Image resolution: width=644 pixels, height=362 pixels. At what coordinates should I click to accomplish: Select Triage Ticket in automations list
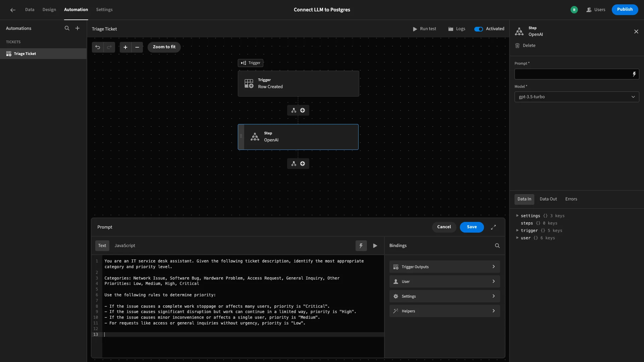(43, 54)
